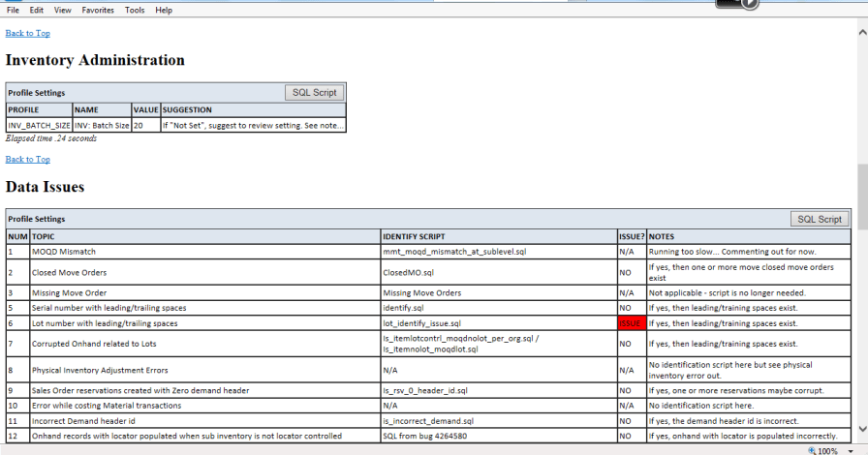Select the lot_identify_issue.sql script cell
This screenshot has height=455, width=868.
click(x=499, y=323)
